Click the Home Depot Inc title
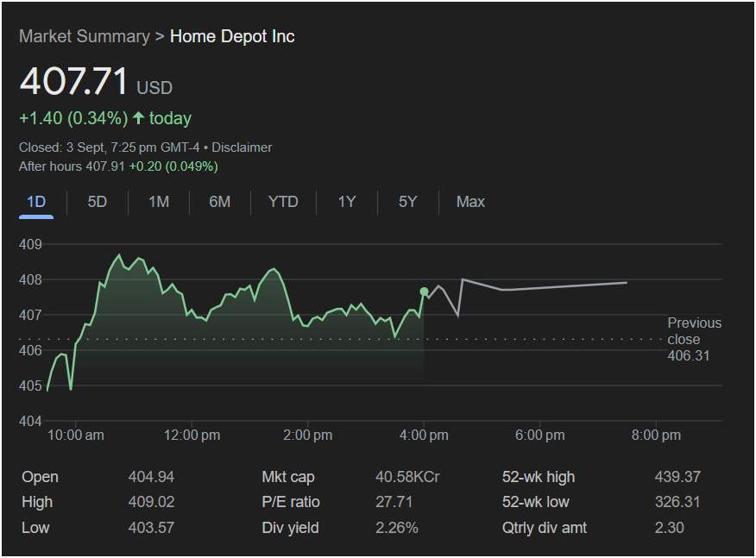756x558 pixels. coord(232,36)
